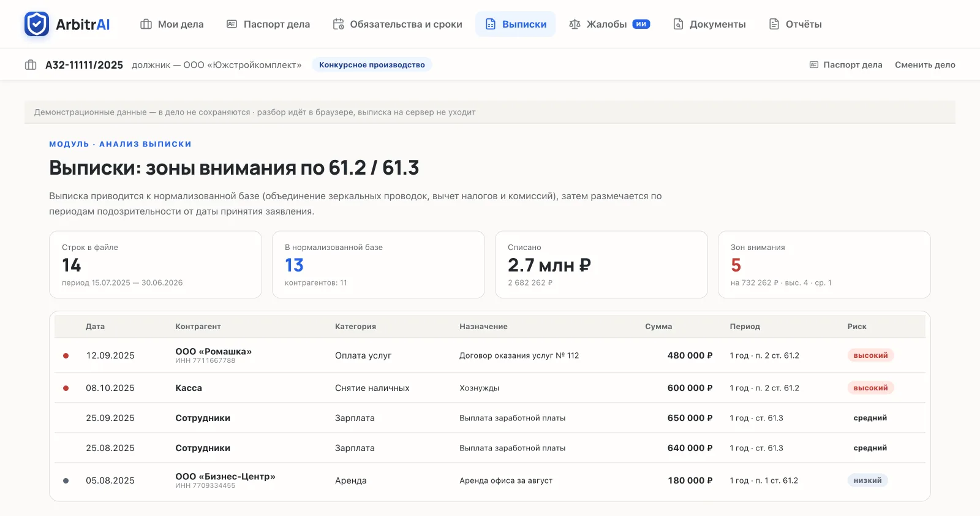Image resolution: width=980 pixels, height=516 pixels.
Task: Click высокий risk badge in Касса row
Action: click(870, 388)
